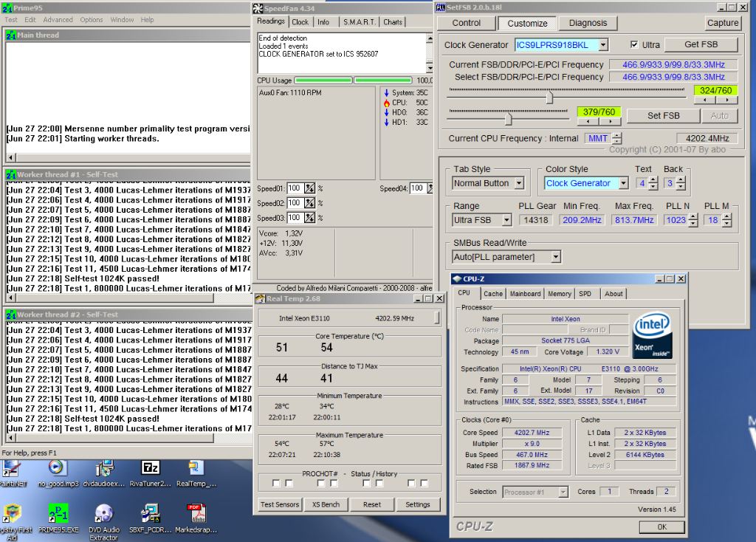Click the PLL M value field
The width and height of the screenshot is (756, 542).
coord(713,220)
